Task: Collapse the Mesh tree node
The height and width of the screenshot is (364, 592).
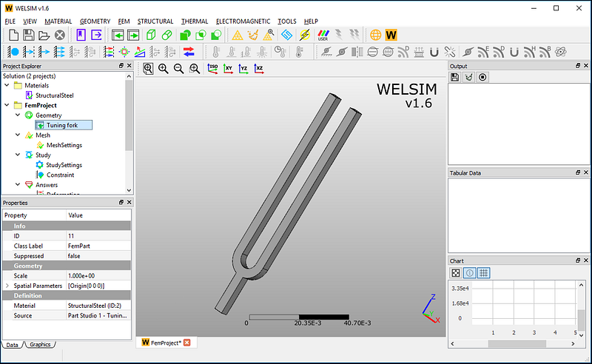Action: click(18, 135)
